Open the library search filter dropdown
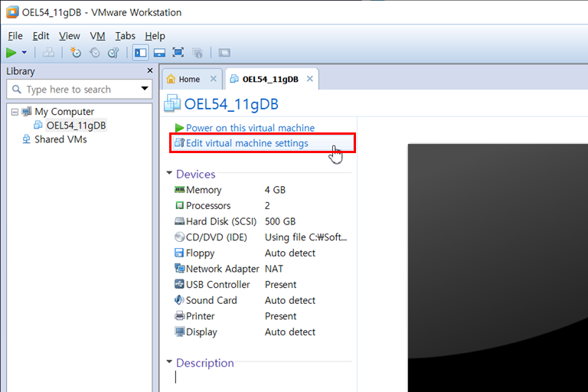The width and height of the screenshot is (588, 392). tap(145, 89)
